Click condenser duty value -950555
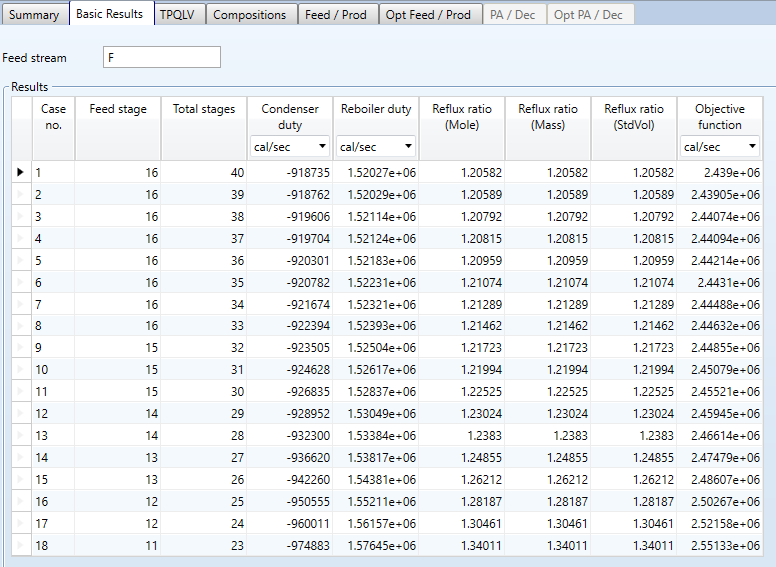This screenshot has height=567, width=776. click(x=290, y=502)
